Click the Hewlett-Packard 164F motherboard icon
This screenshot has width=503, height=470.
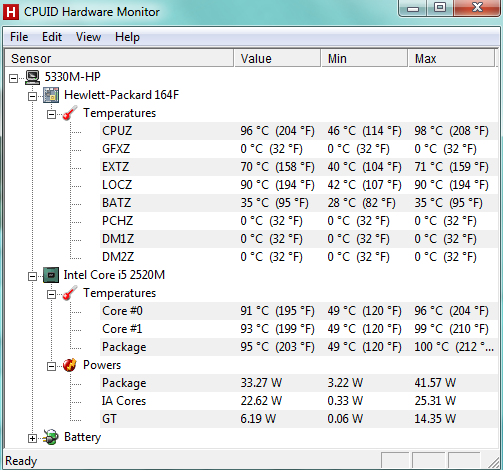(x=51, y=95)
